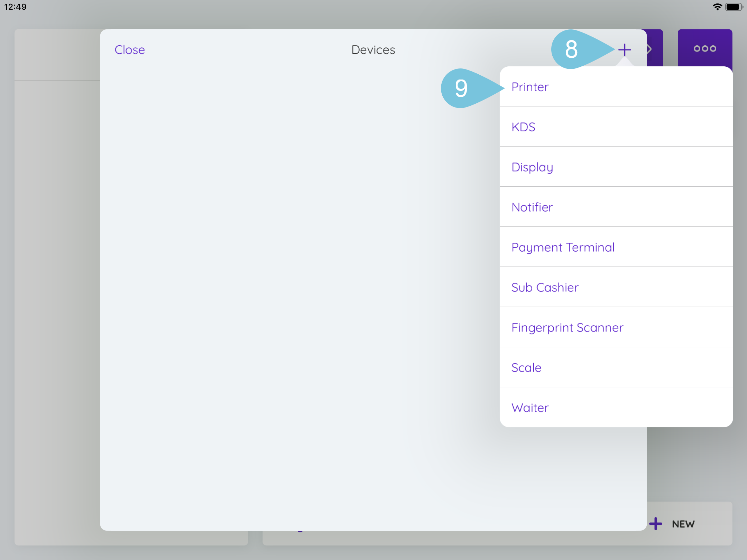Tap the battery status icon
Image resolution: width=747 pixels, height=560 pixels.
pyautogui.click(x=733, y=7)
